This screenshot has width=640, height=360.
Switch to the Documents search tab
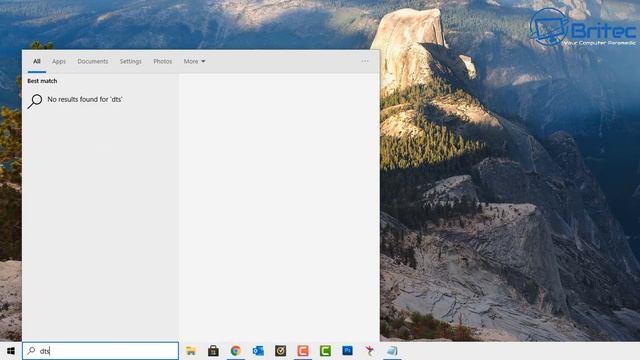(x=93, y=61)
